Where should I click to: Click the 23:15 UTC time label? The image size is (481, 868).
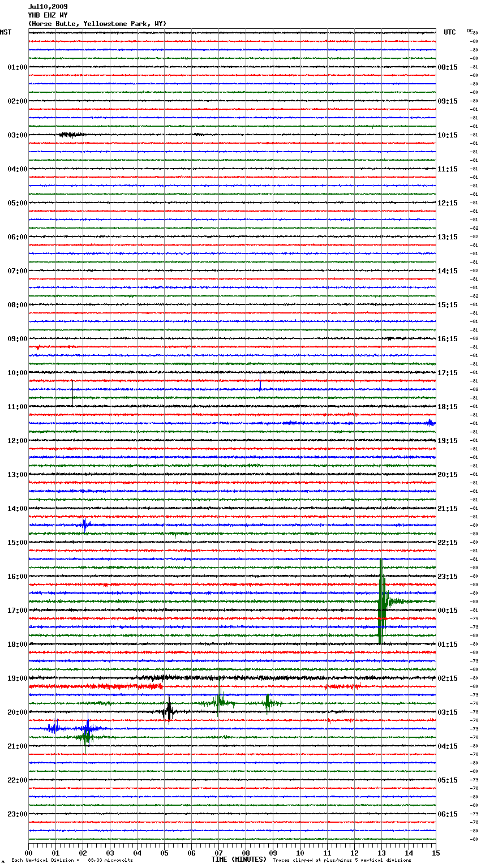coord(448,577)
